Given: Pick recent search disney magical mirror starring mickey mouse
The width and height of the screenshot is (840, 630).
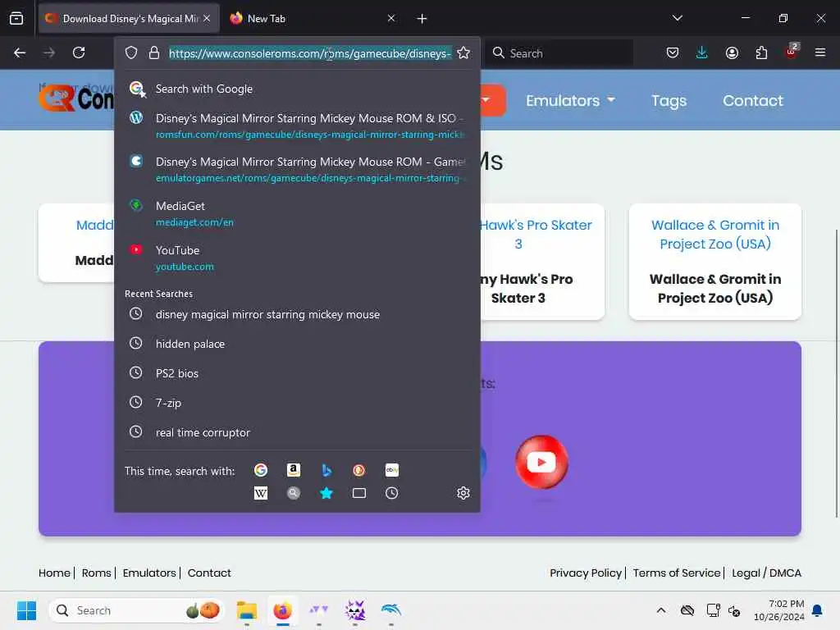Looking at the screenshot, I should (x=297, y=314).
